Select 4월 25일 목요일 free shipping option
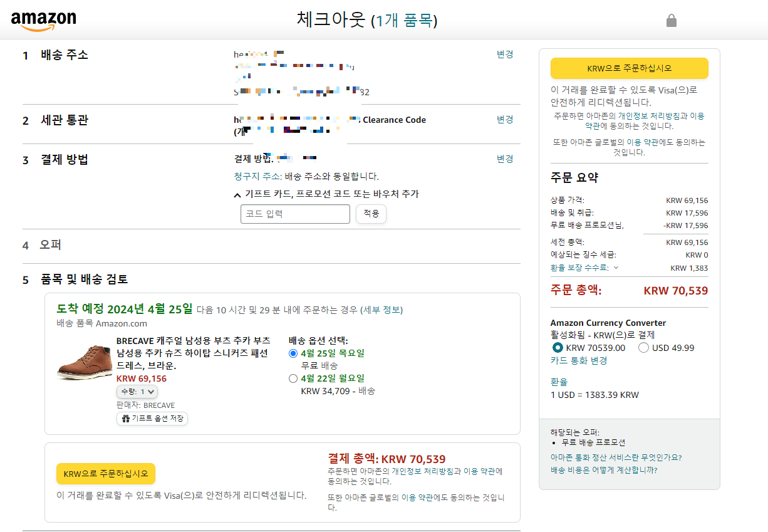This screenshot has width=768, height=532. (293, 353)
